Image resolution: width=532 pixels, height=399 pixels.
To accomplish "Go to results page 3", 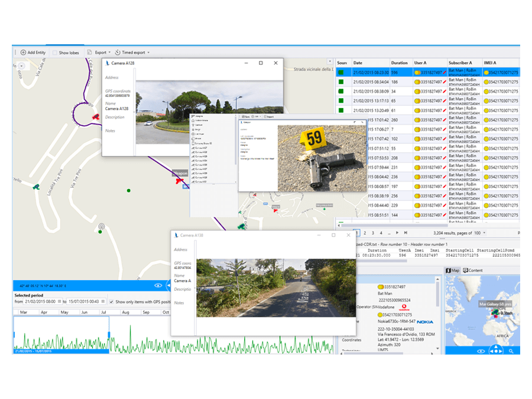I will pyautogui.click(x=373, y=233).
